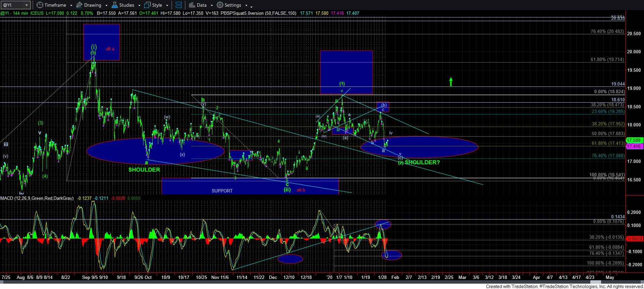Click the green (1) wave label
The height and width of the screenshot is (289, 644).
point(342,83)
